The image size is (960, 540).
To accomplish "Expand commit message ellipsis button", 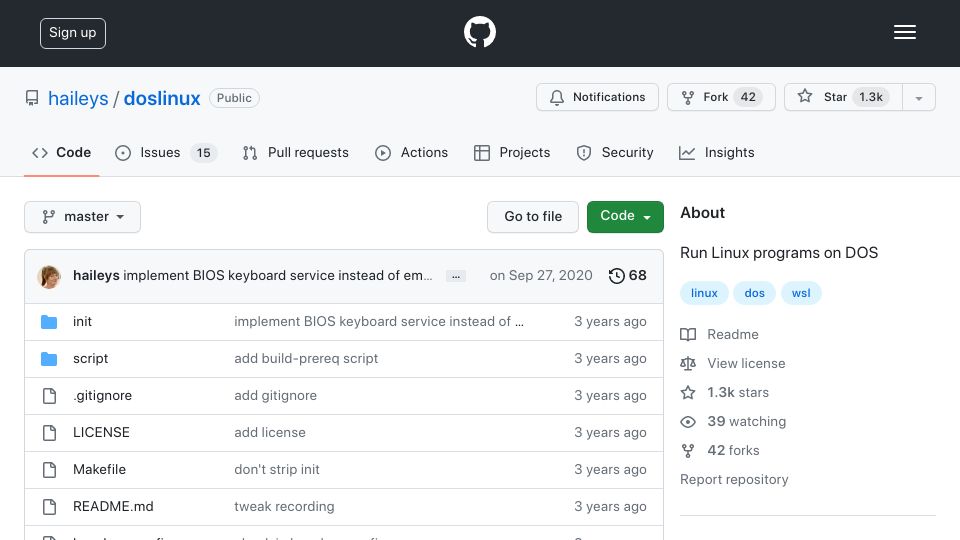I will pyautogui.click(x=456, y=277).
